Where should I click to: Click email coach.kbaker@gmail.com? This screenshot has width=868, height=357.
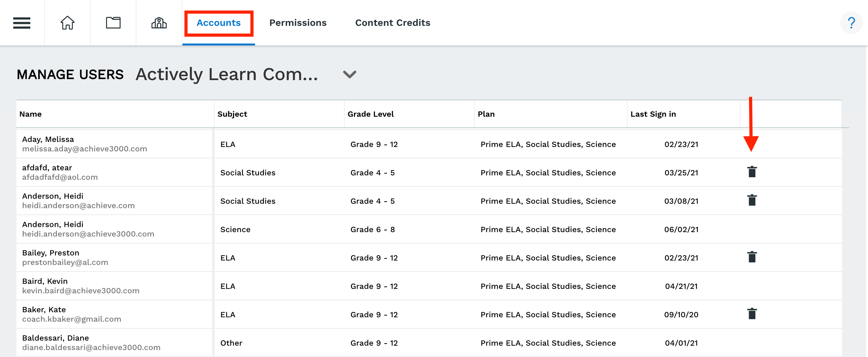point(72,319)
